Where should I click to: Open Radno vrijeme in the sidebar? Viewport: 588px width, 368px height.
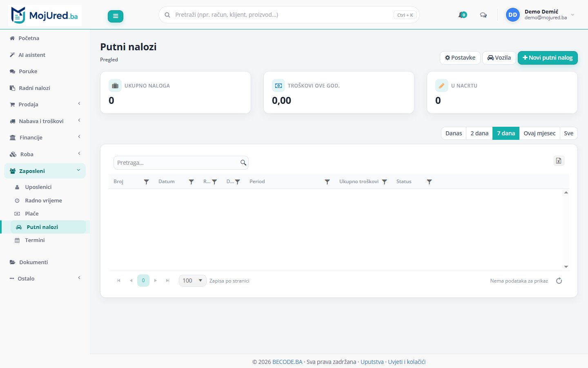point(43,200)
